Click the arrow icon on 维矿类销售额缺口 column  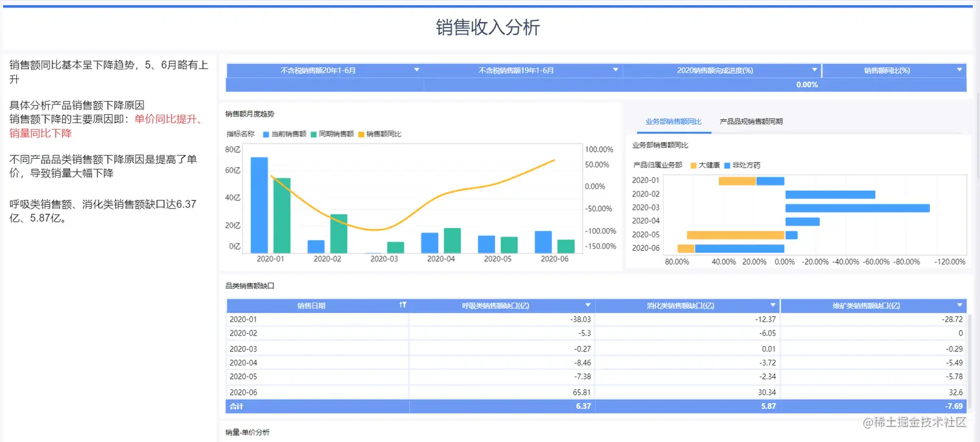pos(960,305)
